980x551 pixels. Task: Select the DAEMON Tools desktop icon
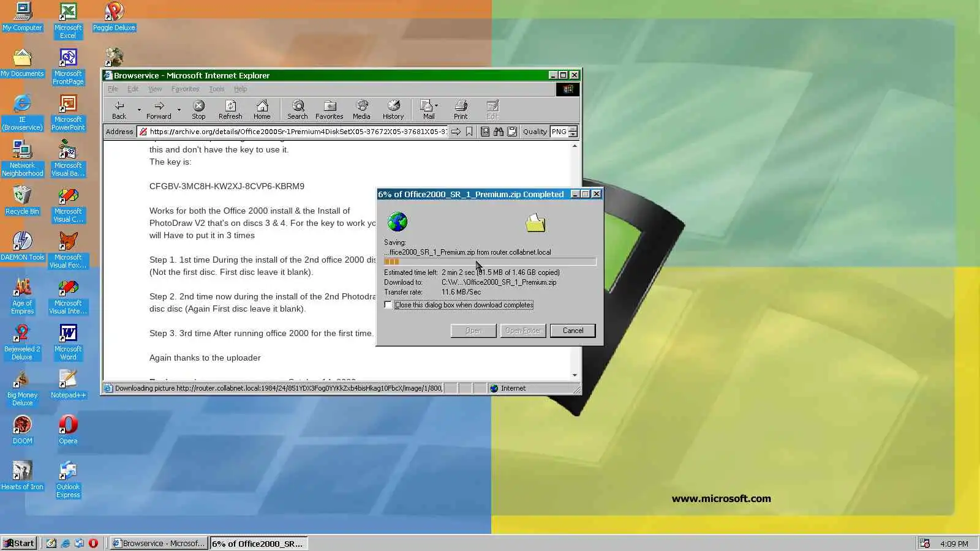click(x=23, y=246)
